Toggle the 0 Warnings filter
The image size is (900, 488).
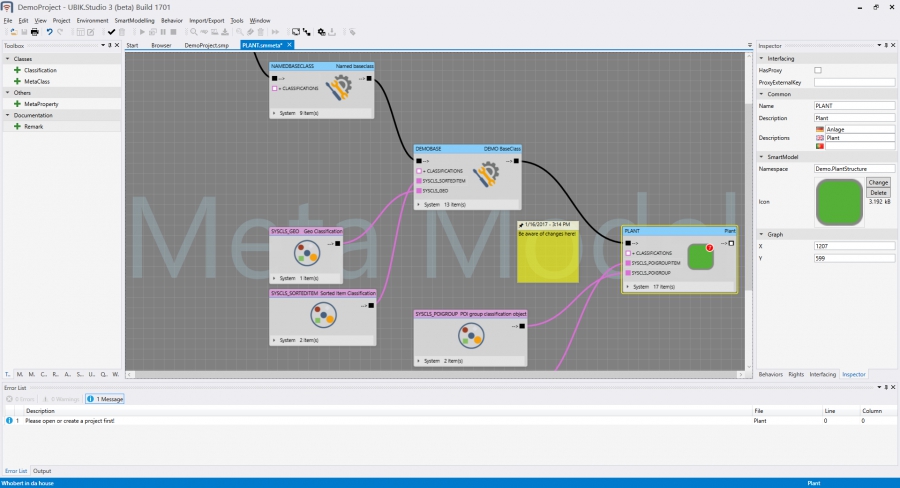pos(61,399)
